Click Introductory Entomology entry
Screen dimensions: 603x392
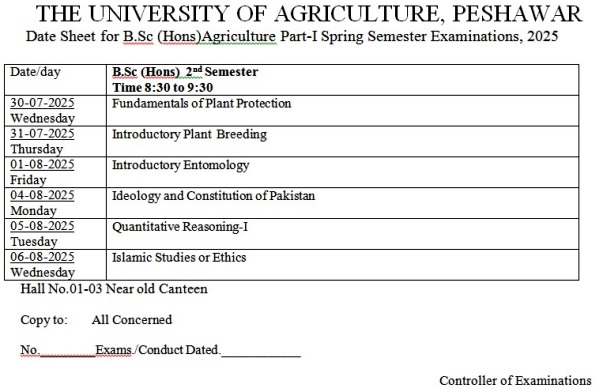pos(181,165)
